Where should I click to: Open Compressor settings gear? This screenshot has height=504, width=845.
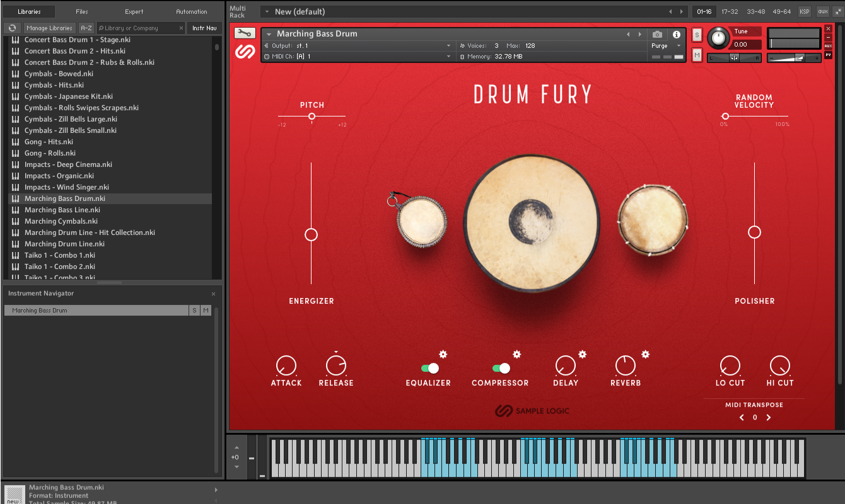(x=517, y=354)
